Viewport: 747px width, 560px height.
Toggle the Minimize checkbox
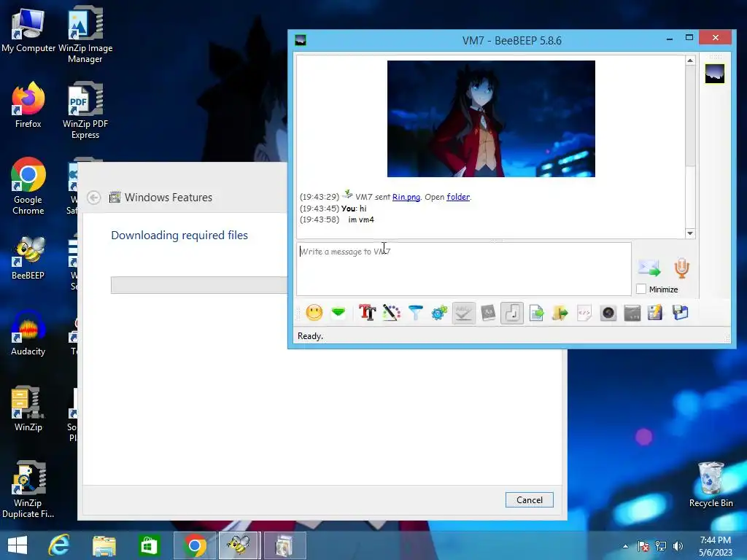click(x=641, y=289)
